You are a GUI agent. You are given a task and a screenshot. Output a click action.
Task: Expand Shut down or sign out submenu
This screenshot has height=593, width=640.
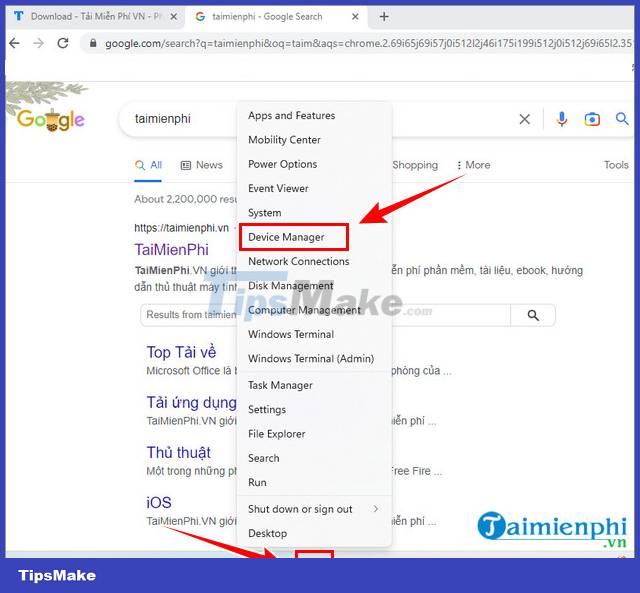pos(313,509)
